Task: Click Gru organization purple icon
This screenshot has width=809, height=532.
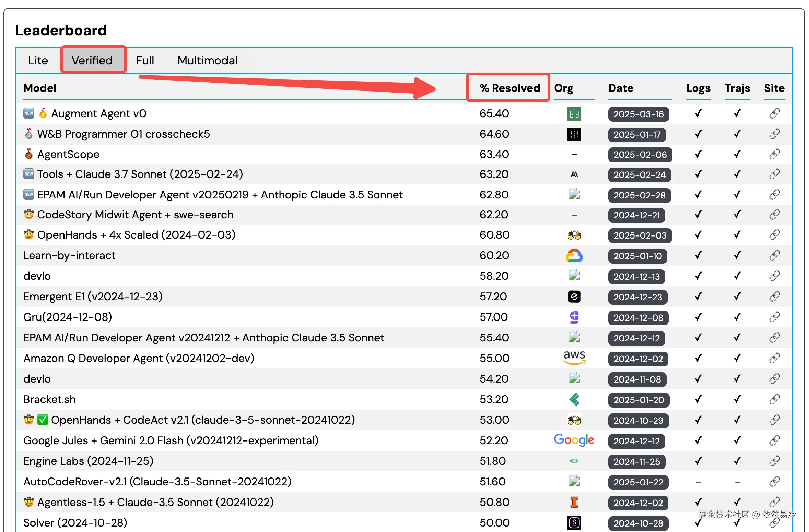Action: coord(574,317)
